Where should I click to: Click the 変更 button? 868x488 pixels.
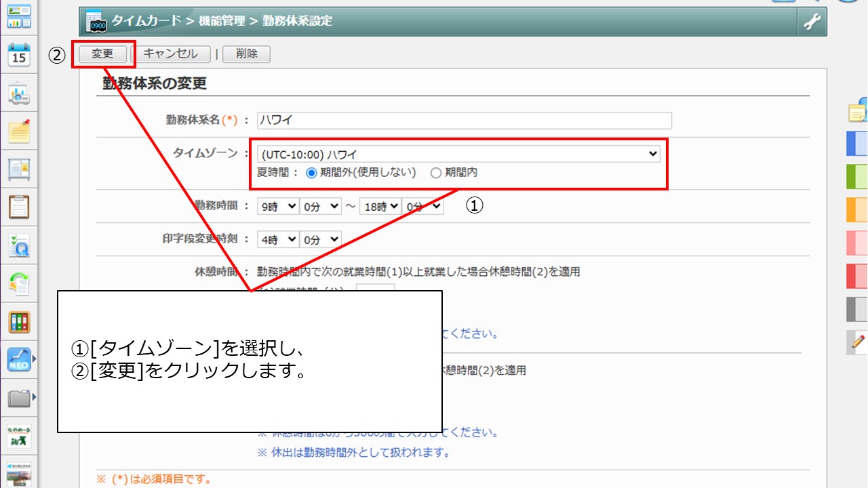[x=102, y=54]
